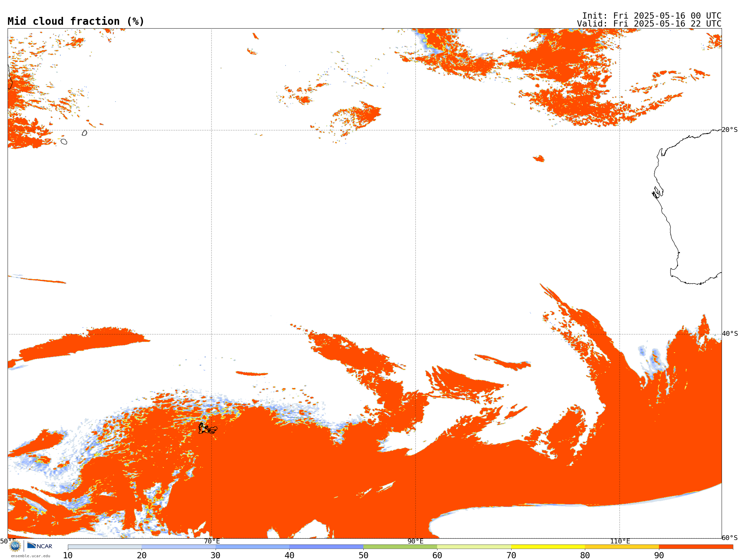Click the NCAR logo

click(40, 546)
